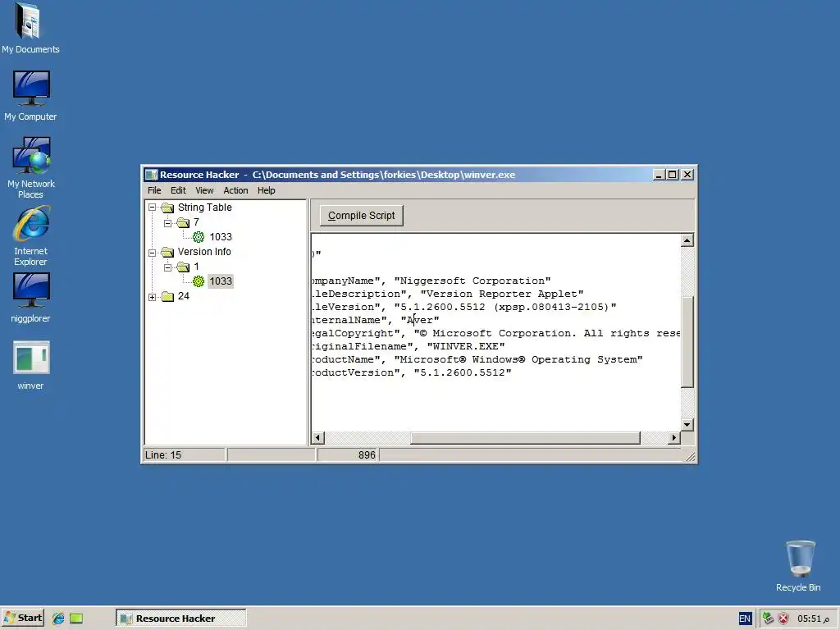
Task: Click the gear icon of 1033 under Version Info
Action: point(199,281)
